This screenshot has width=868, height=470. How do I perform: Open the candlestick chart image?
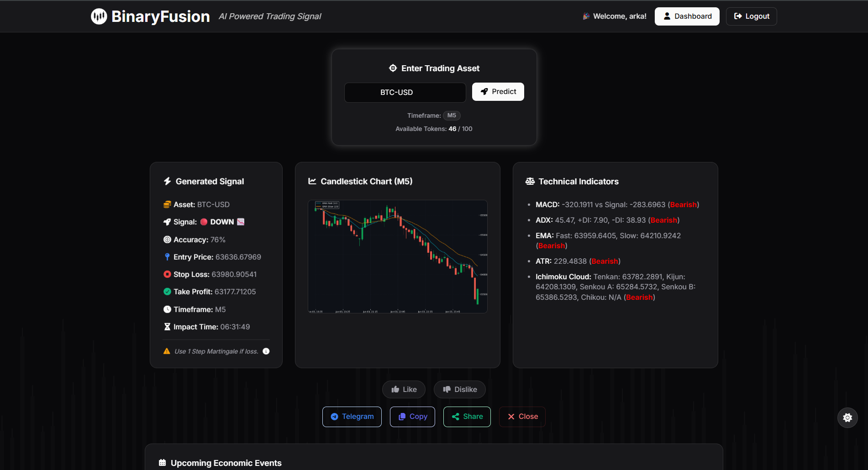[398, 256]
